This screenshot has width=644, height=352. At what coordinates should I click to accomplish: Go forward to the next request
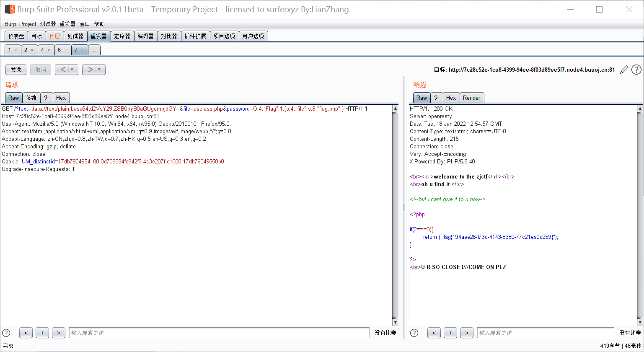pyautogui.click(x=90, y=70)
